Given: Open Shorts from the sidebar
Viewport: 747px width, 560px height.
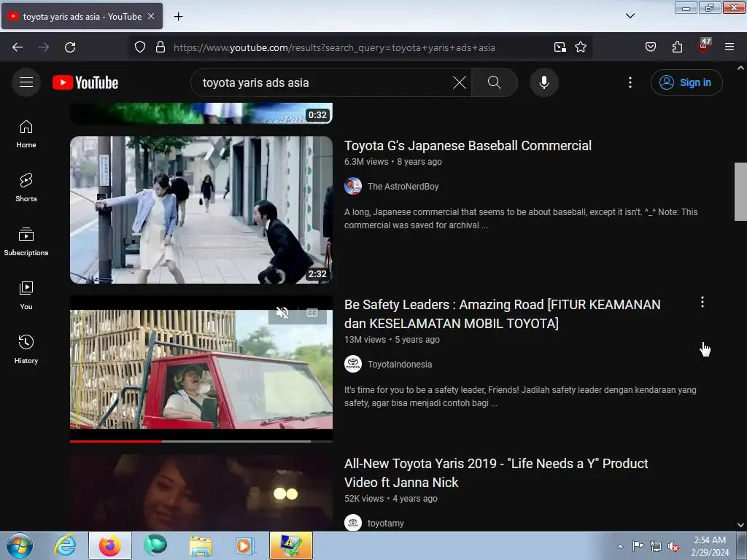Looking at the screenshot, I should (x=26, y=187).
